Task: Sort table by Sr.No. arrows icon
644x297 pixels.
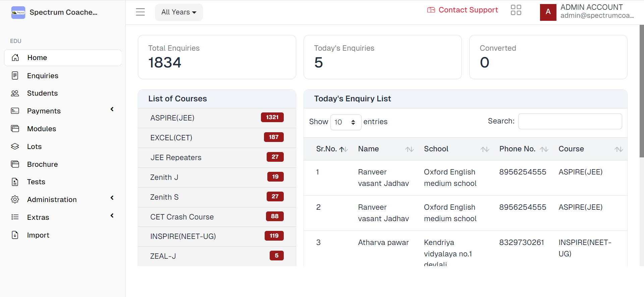Action: pos(343,149)
